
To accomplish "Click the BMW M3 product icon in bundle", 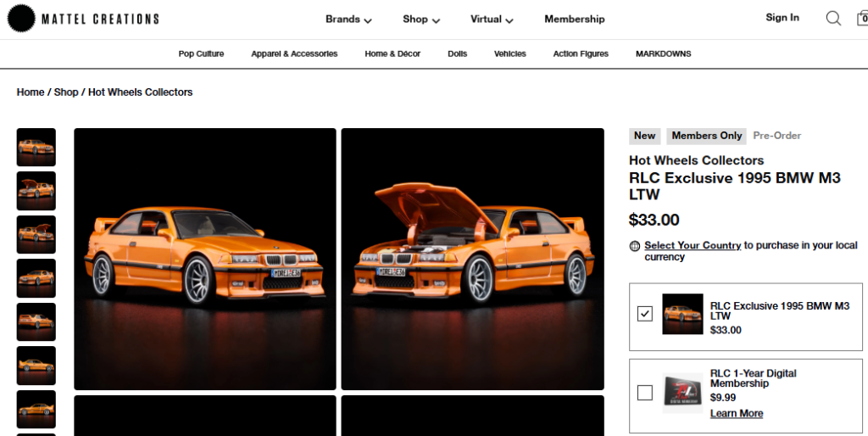I will [x=682, y=314].
